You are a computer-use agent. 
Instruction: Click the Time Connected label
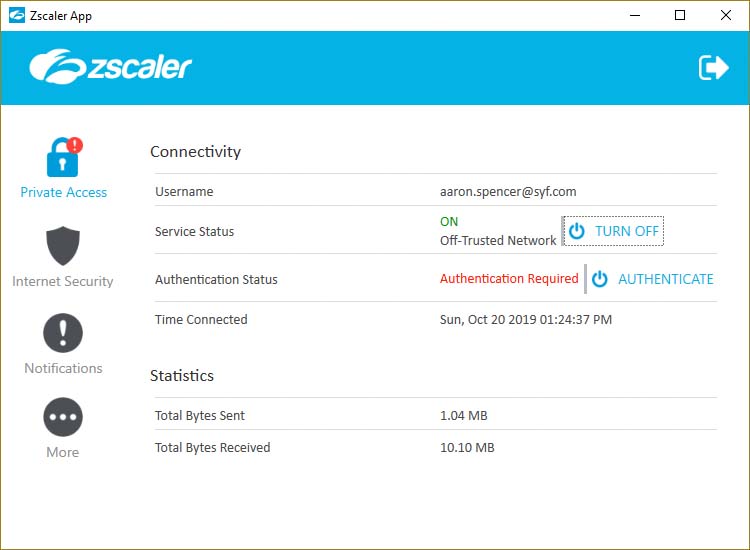pyautogui.click(x=201, y=319)
